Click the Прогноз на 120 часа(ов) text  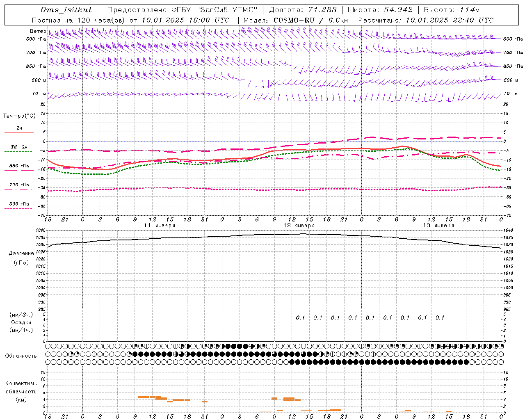tap(80, 20)
